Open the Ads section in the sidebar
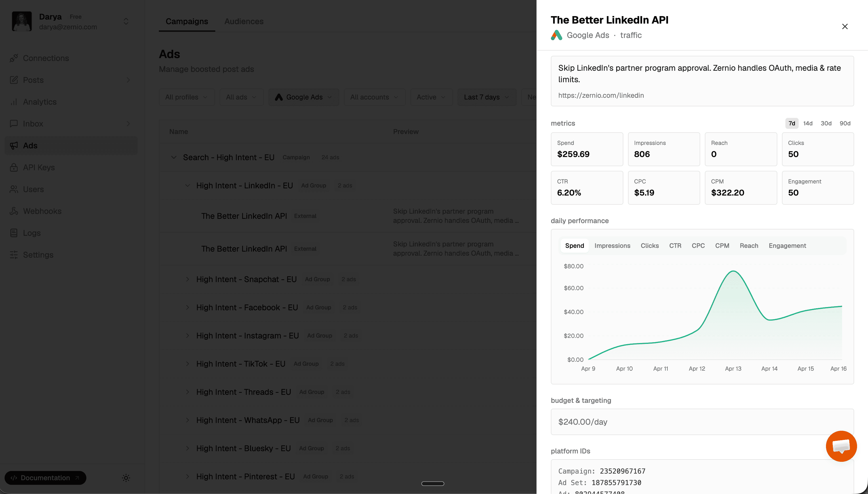The height and width of the screenshot is (494, 868). coord(30,145)
